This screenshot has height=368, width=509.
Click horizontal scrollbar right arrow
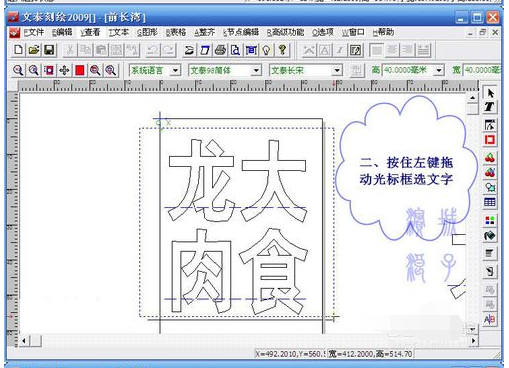click(472, 341)
